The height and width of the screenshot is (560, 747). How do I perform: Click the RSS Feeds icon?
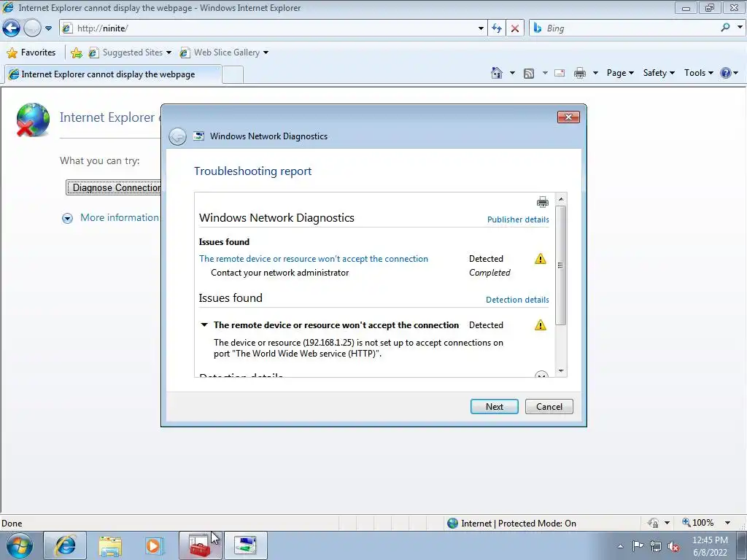pos(529,73)
